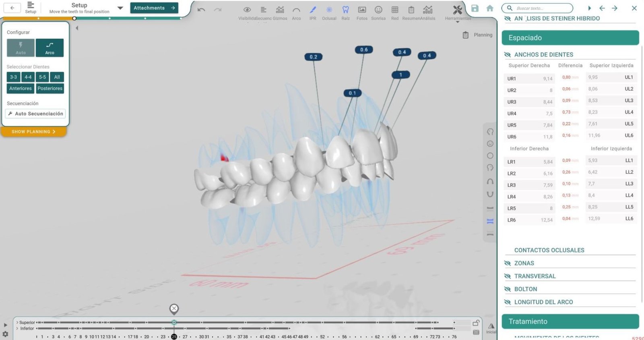Expand the Superior timeline row

(17, 322)
